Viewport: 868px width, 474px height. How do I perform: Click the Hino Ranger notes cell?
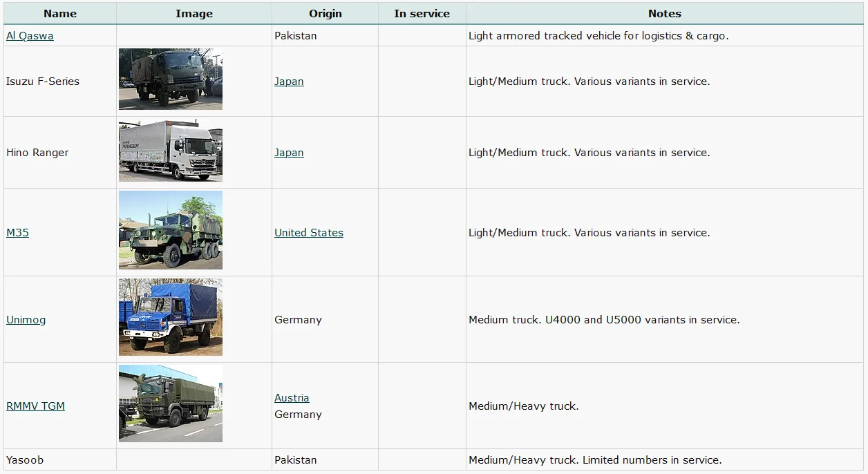click(665, 153)
